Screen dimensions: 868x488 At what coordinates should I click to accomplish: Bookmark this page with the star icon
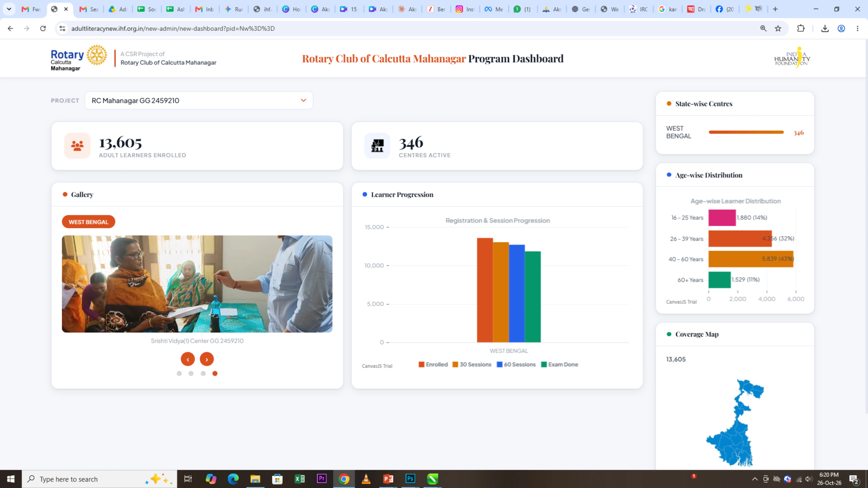[x=778, y=29]
